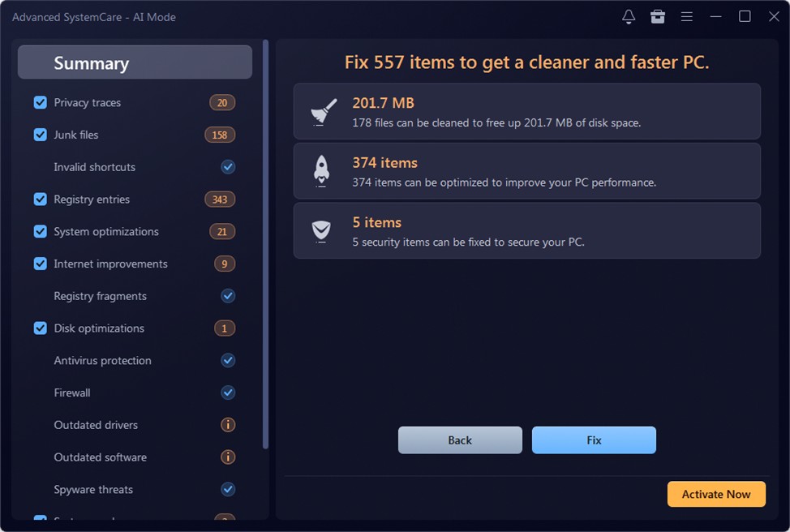This screenshot has width=790, height=532.
Task: Uncheck the Internet improvements checkbox
Action: (41, 264)
